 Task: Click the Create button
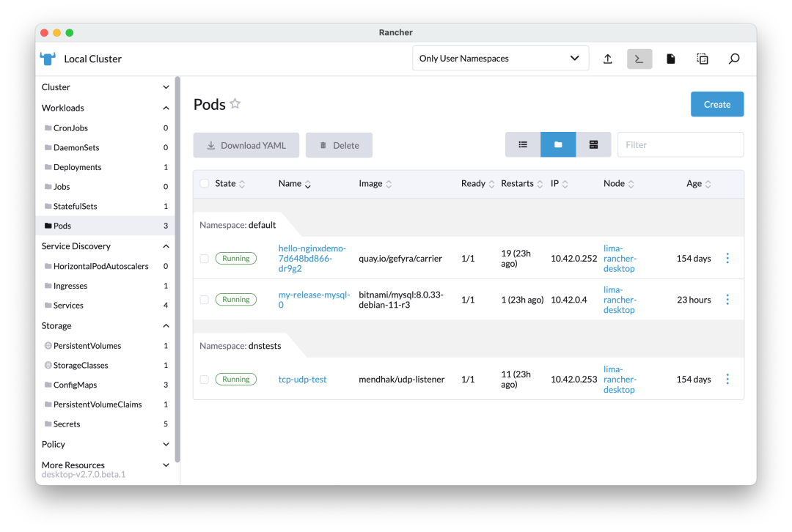point(716,104)
